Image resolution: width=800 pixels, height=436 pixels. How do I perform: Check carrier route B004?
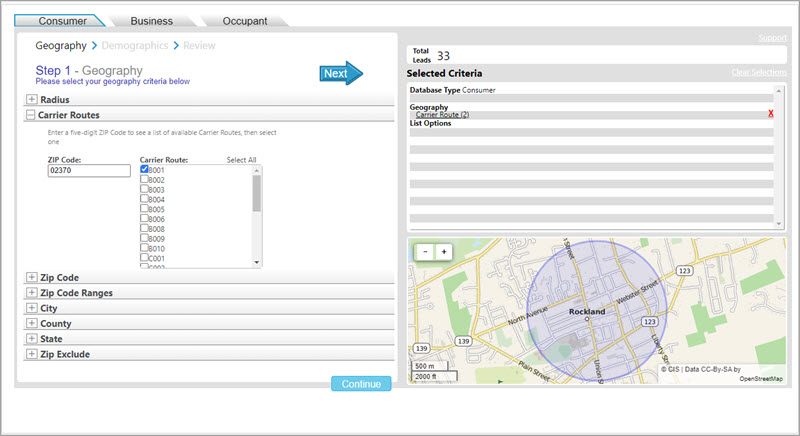pyautogui.click(x=144, y=198)
